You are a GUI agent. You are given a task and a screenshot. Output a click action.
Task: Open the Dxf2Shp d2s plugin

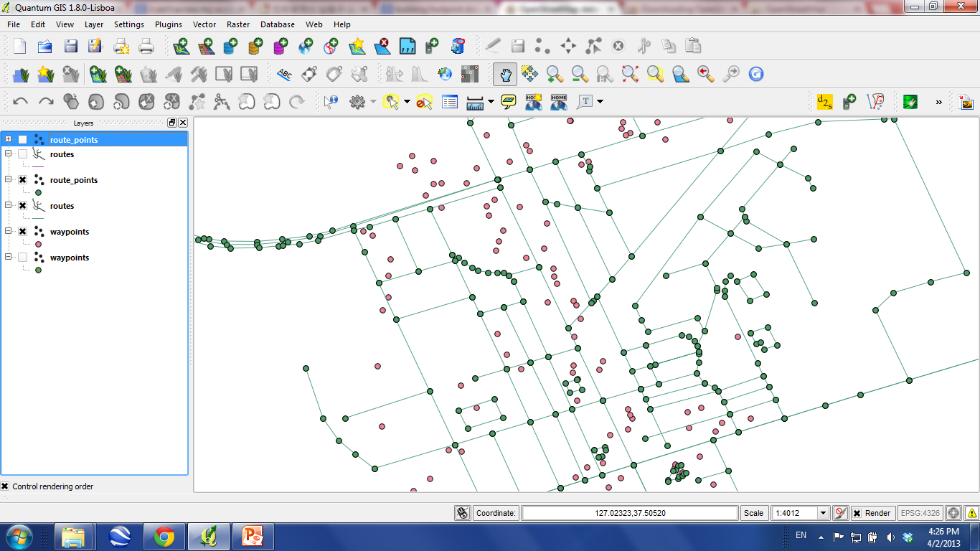click(x=825, y=102)
